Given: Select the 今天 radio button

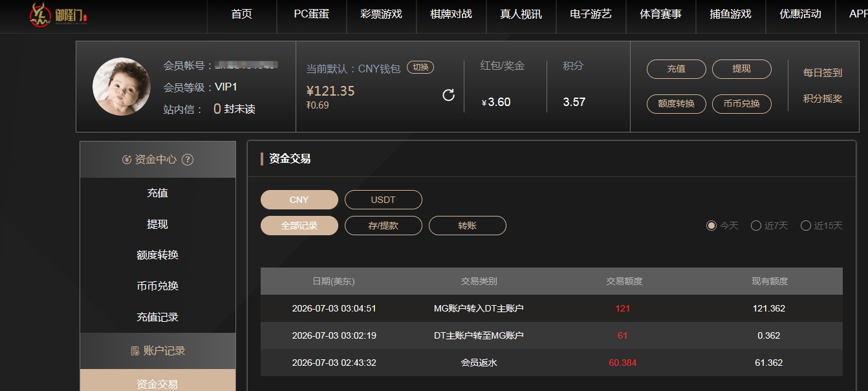Looking at the screenshot, I should [x=711, y=226].
